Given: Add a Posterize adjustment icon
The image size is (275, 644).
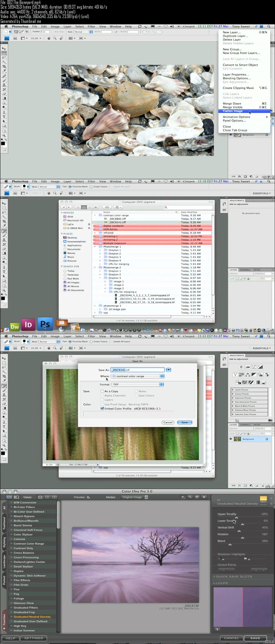Looking at the screenshot, I should (245, 382).
